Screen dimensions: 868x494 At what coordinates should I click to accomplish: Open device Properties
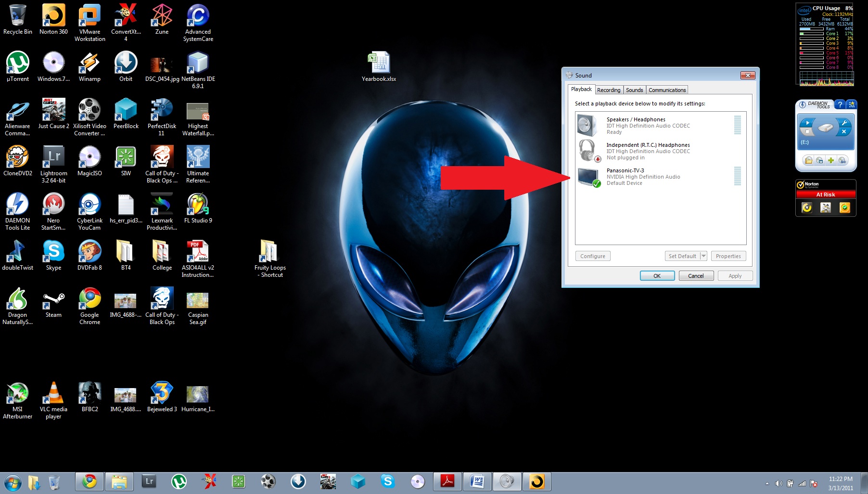click(x=728, y=256)
